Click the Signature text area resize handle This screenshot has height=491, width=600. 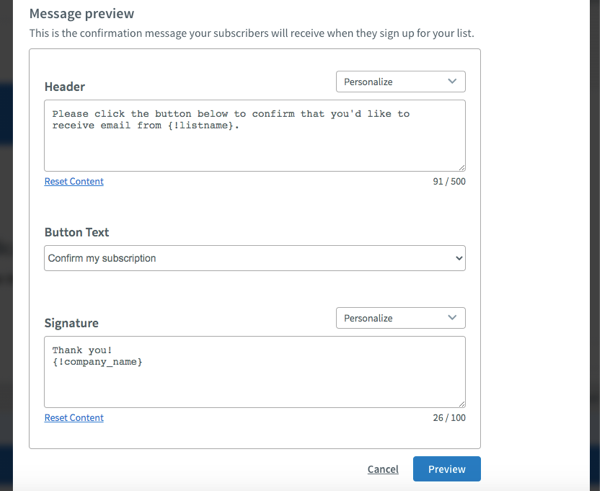coord(462,404)
